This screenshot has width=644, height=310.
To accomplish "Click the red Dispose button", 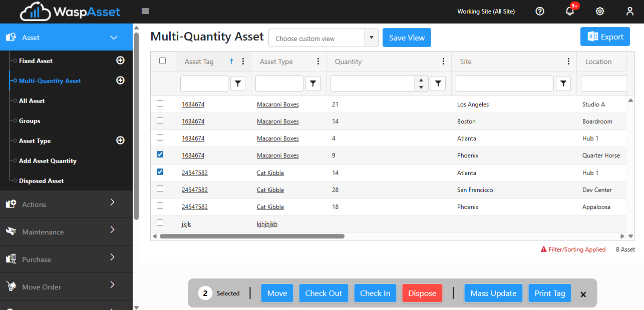I will click(422, 293).
